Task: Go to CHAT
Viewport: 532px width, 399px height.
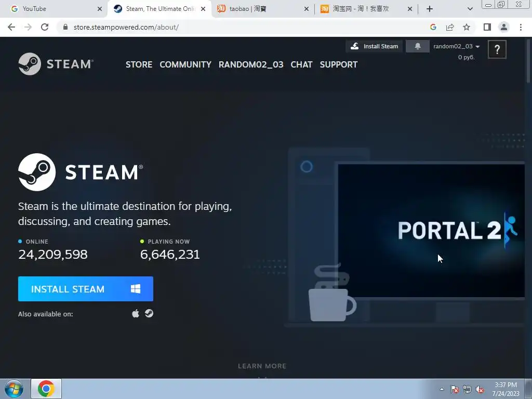Action: (301, 64)
